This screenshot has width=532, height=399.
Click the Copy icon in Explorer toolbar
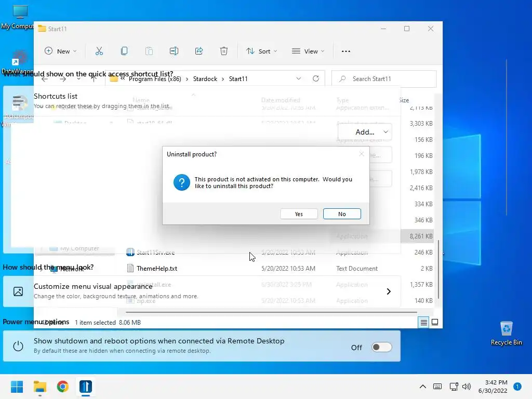[x=124, y=51]
